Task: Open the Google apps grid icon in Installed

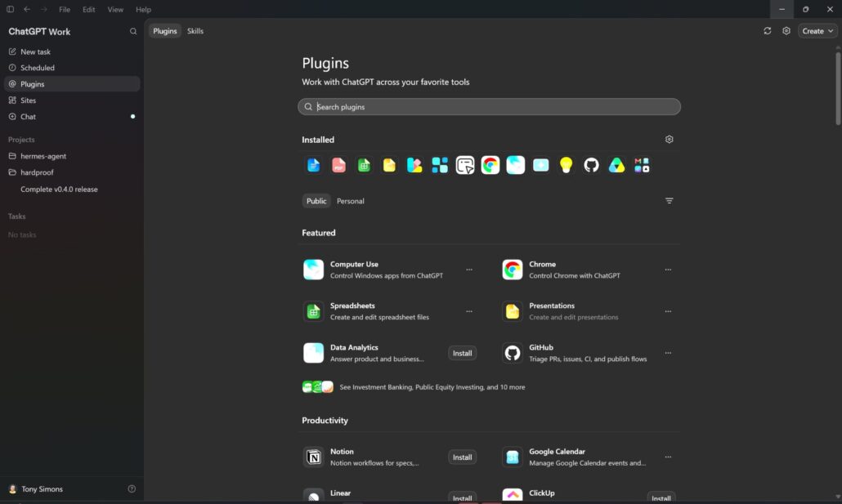Action: coord(642,165)
